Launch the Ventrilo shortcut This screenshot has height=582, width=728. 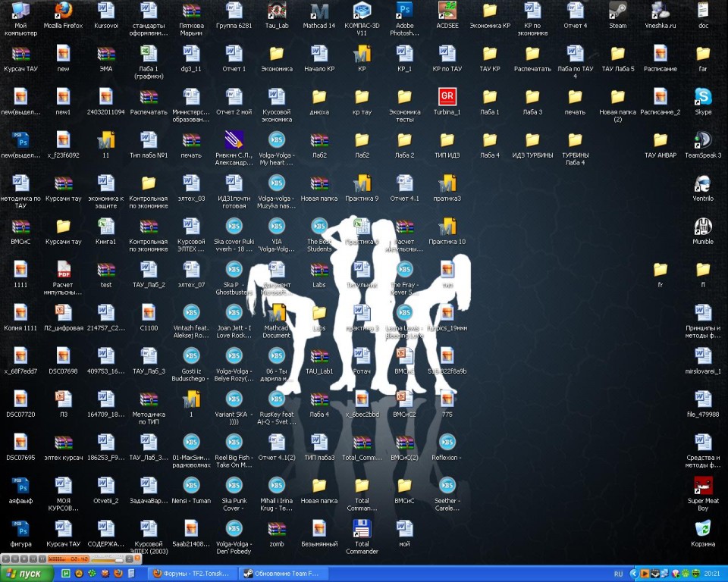pyautogui.click(x=703, y=188)
